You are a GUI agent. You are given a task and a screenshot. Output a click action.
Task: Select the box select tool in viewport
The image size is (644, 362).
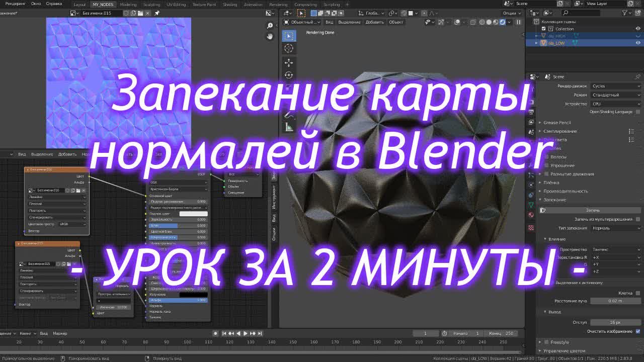[288, 36]
